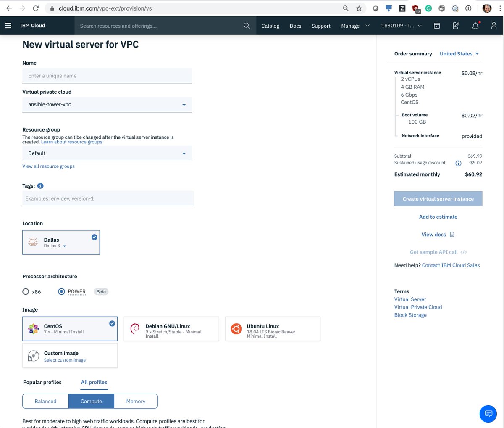504x428 pixels.
Task: Open the Virtual private cloud dropdown
Action: pos(107,105)
